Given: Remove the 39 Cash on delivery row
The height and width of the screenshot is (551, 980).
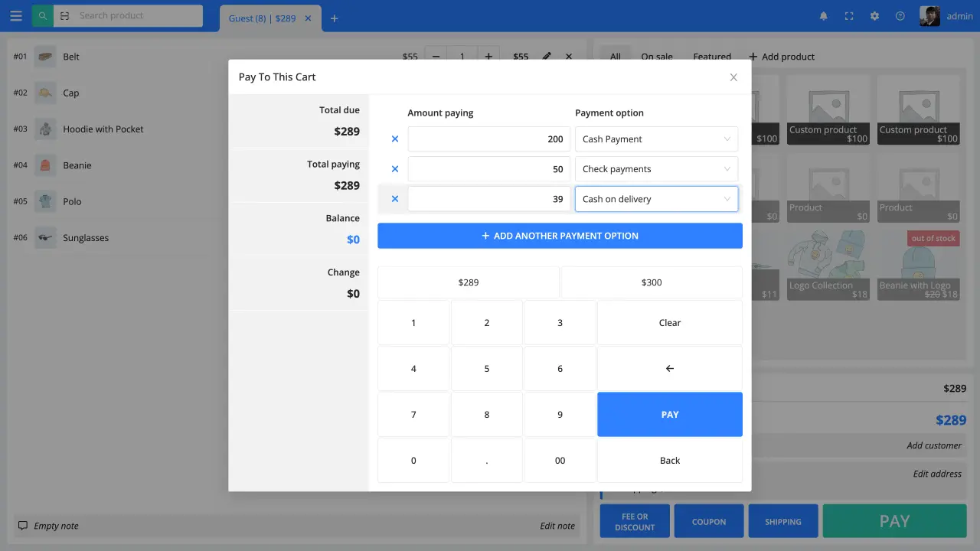Looking at the screenshot, I should tap(395, 199).
